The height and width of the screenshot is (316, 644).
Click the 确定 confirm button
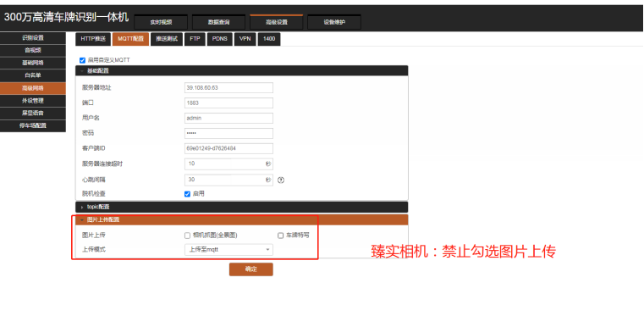pos(251,269)
